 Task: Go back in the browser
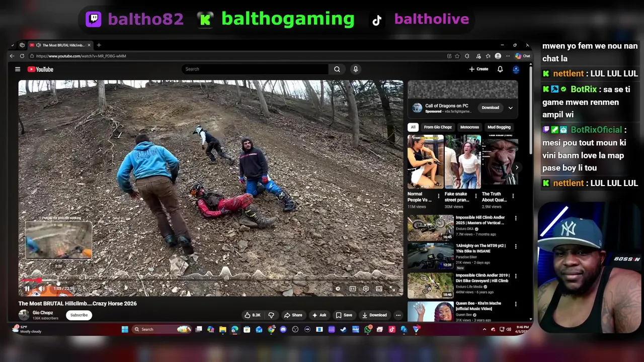12,56
